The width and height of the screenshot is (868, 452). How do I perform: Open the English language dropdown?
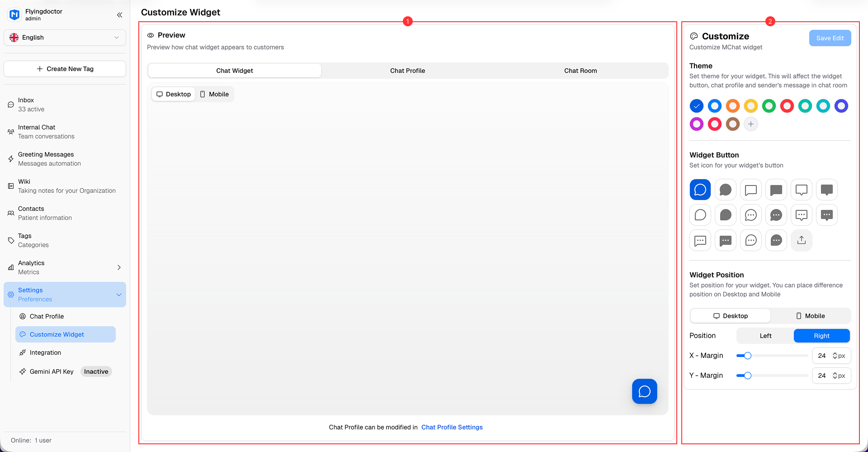65,38
